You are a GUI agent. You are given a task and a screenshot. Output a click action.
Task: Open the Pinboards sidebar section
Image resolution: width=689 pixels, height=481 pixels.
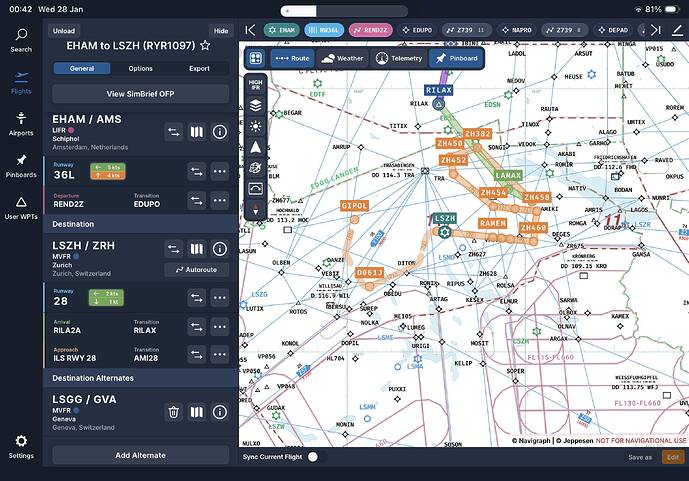pyautogui.click(x=21, y=166)
